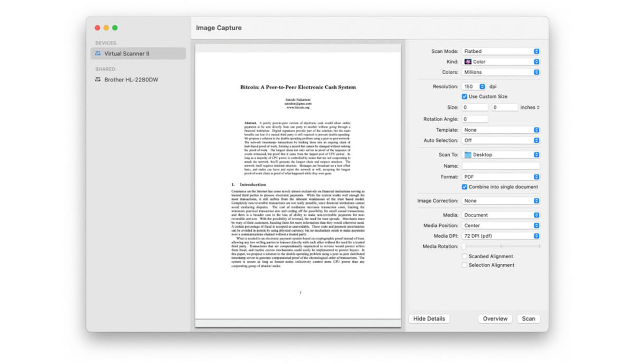Open the Media Document dropdown

[x=501, y=215]
